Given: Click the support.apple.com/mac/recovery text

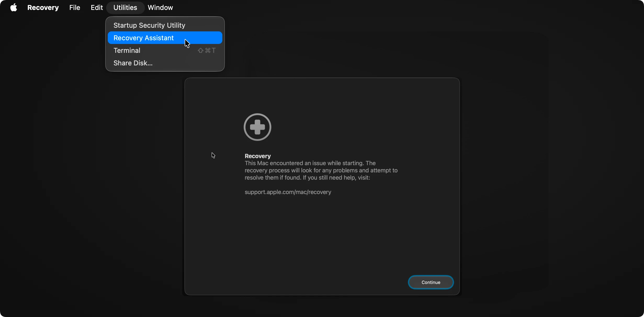Looking at the screenshot, I should (288, 192).
